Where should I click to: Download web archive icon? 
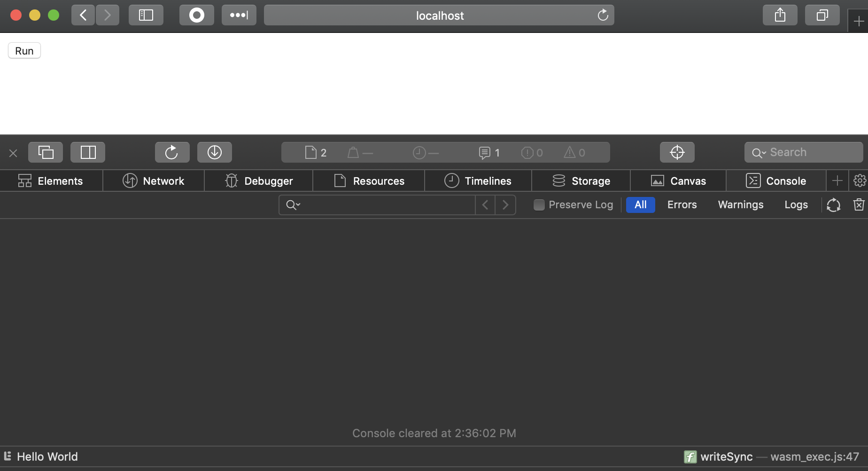coord(215,152)
